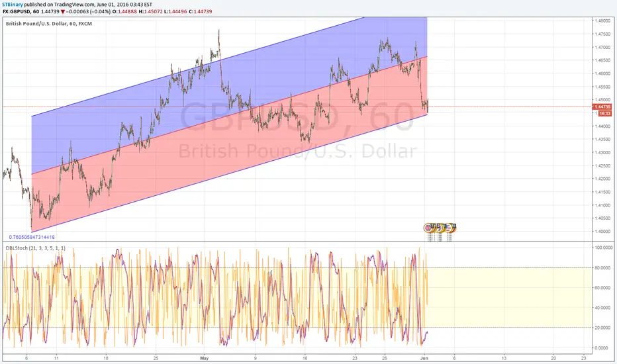Click the 13 date label on the time axis
The height and width of the screenshot is (364, 617).
504,359
